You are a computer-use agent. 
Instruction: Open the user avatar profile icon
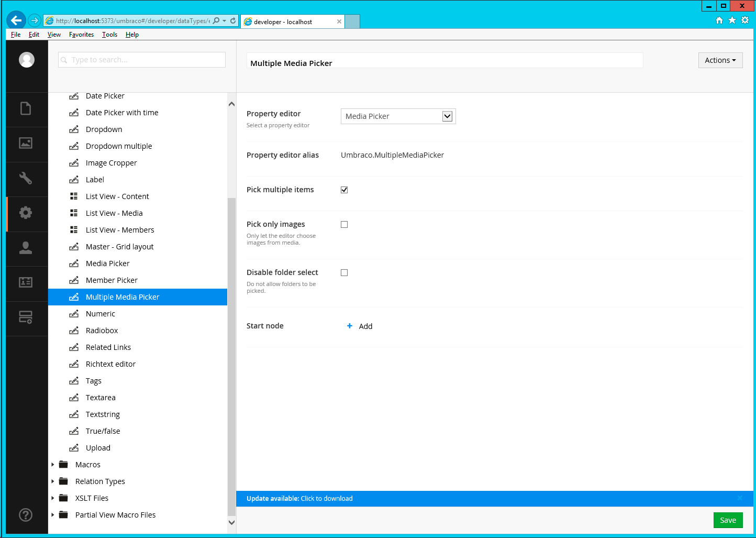point(27,60)
